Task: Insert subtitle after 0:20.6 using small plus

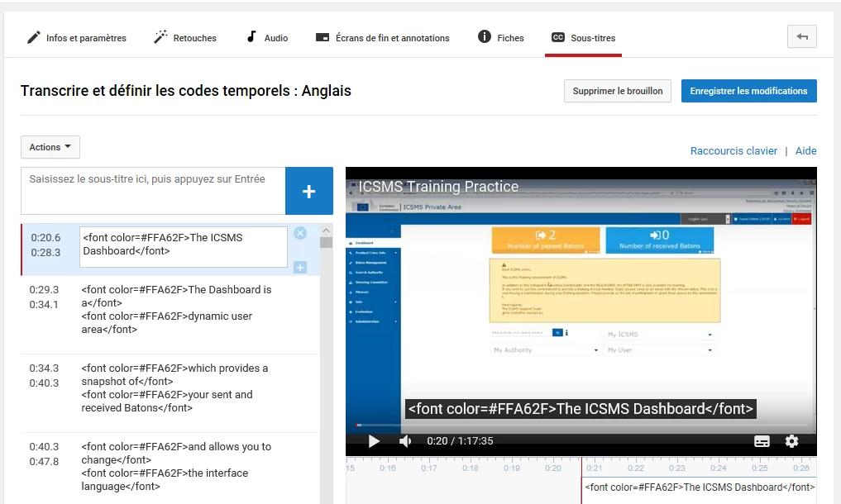Action: [300, 267]
